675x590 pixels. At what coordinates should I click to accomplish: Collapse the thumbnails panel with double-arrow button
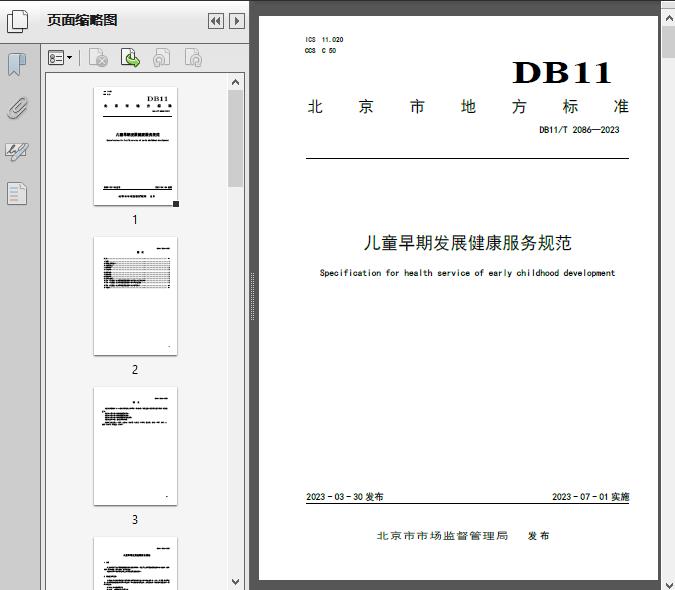(x=215, y=21)
